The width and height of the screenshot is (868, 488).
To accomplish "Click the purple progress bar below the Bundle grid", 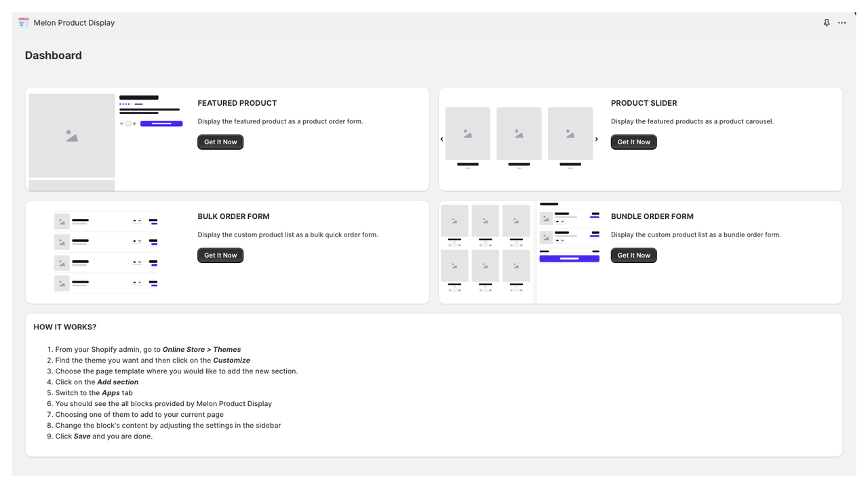I will tap(570, 258).
